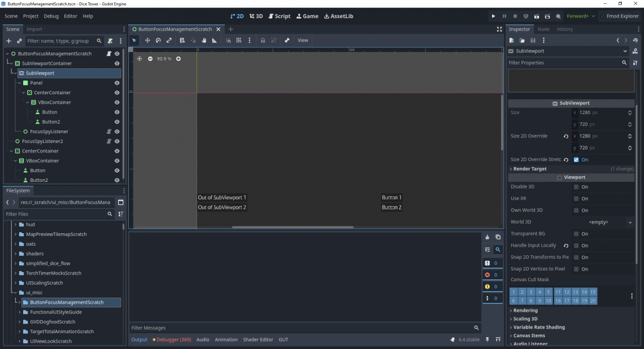The height and width of the screenshot is (349, 644).
Task: Select the Move mode tool
Action: point(147,40)
